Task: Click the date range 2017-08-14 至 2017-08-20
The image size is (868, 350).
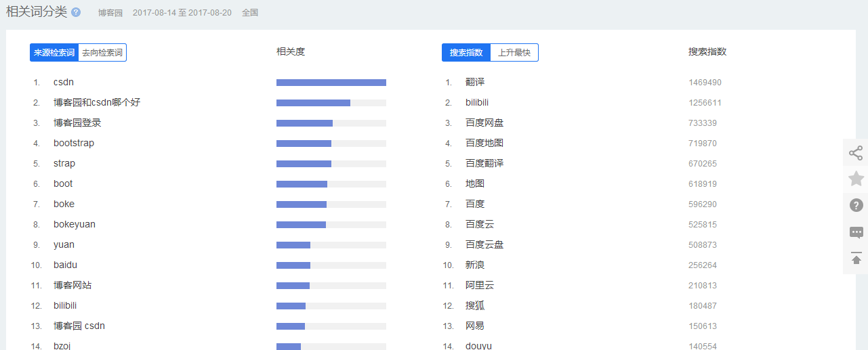Action: 182,13
